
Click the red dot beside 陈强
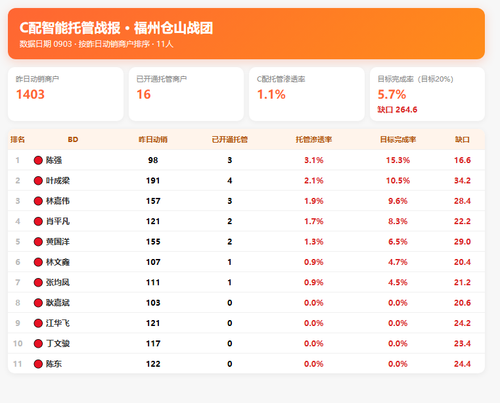pos(38,160)
